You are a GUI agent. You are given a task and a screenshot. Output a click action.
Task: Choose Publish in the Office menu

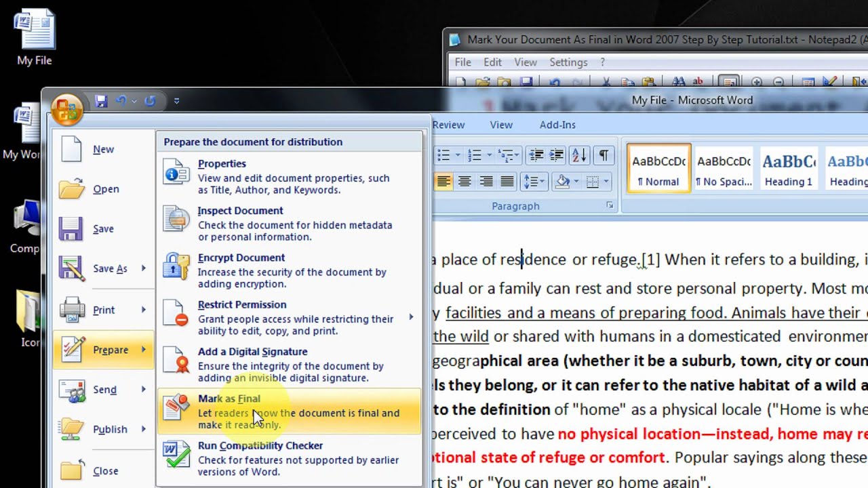[x=103, y=429]
